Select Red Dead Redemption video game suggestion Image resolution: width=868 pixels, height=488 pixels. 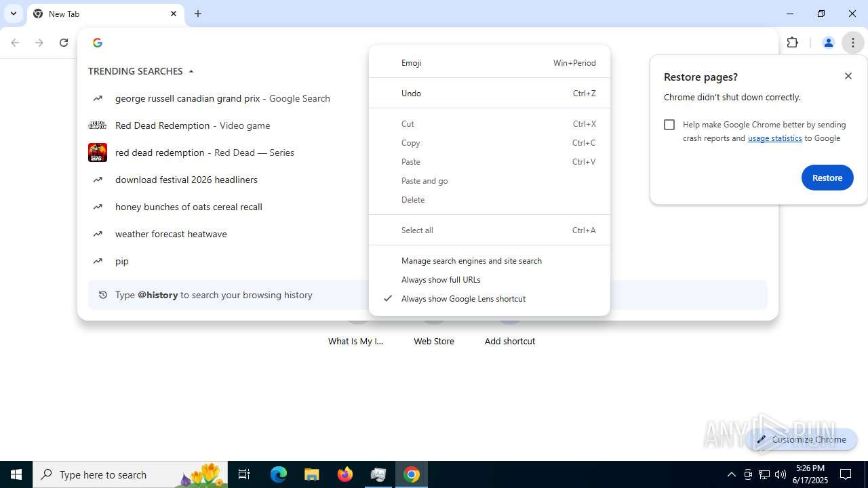(x=193, y=125)
